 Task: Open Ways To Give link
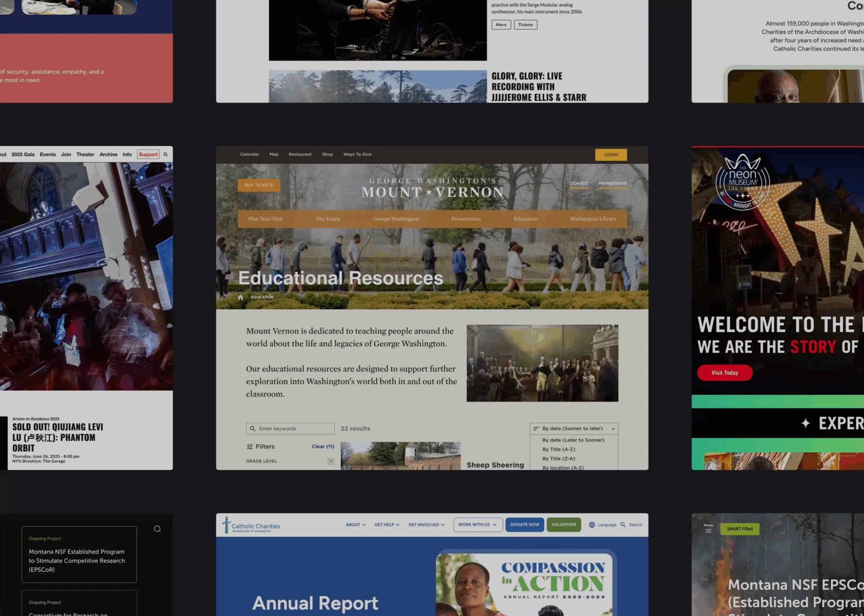(x=357, y=154)
